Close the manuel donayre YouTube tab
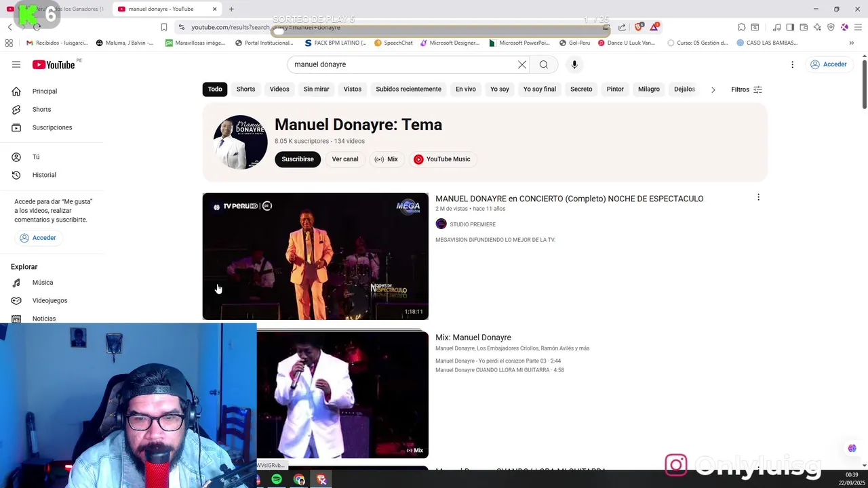868x488 pixels. tap(215, 9)
